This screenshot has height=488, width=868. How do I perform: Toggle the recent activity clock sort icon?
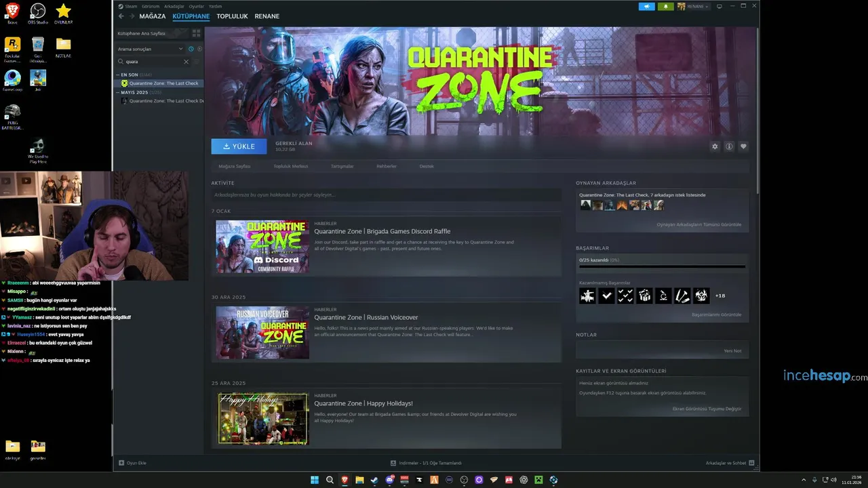[191, 49]
